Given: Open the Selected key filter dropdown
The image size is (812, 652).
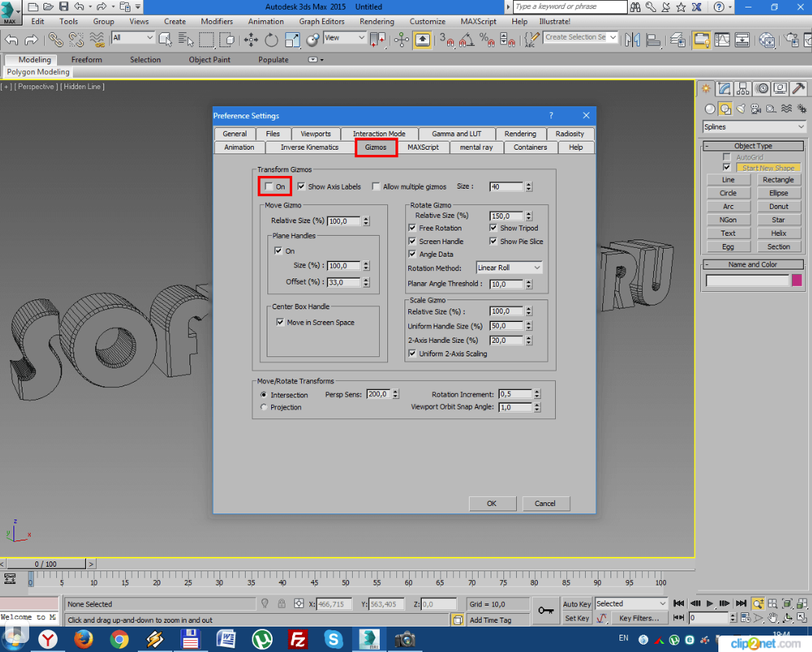Looking at the screenshot, I should [631, 603].
